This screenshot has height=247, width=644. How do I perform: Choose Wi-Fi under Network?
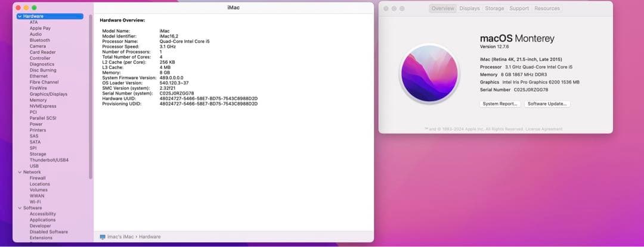(x=35, y=202)
